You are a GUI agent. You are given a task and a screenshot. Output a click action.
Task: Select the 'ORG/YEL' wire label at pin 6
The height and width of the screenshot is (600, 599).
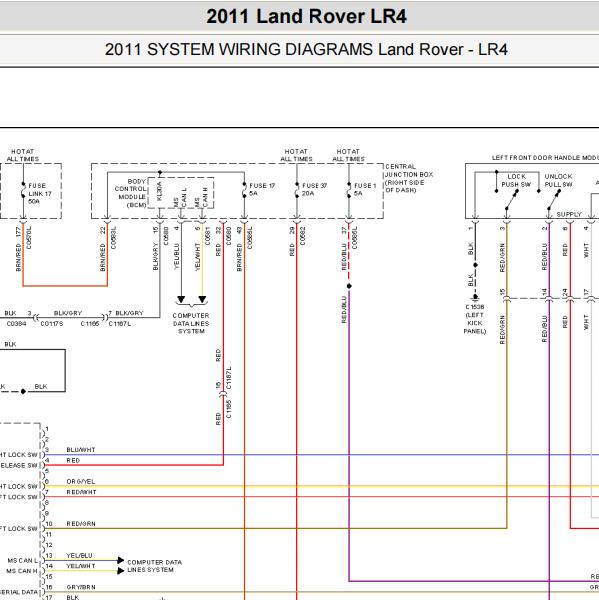point(80,481)
